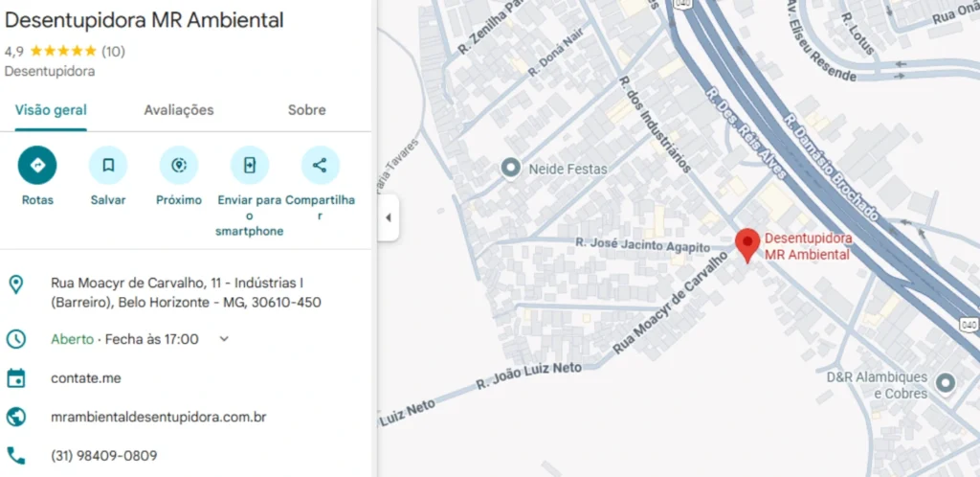Open Enviar para o smartphone icon

click(x=250, y=166)
